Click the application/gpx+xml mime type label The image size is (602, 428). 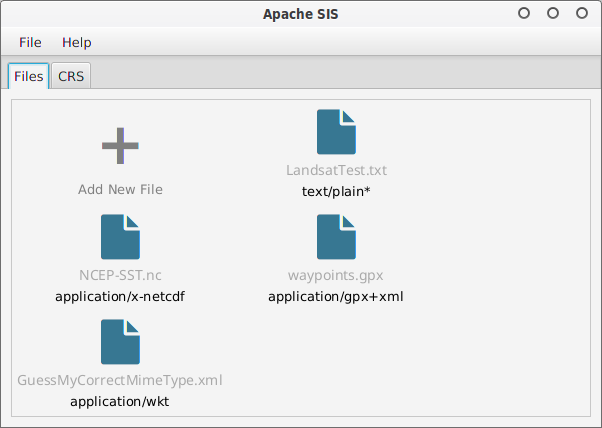point(336,297)
